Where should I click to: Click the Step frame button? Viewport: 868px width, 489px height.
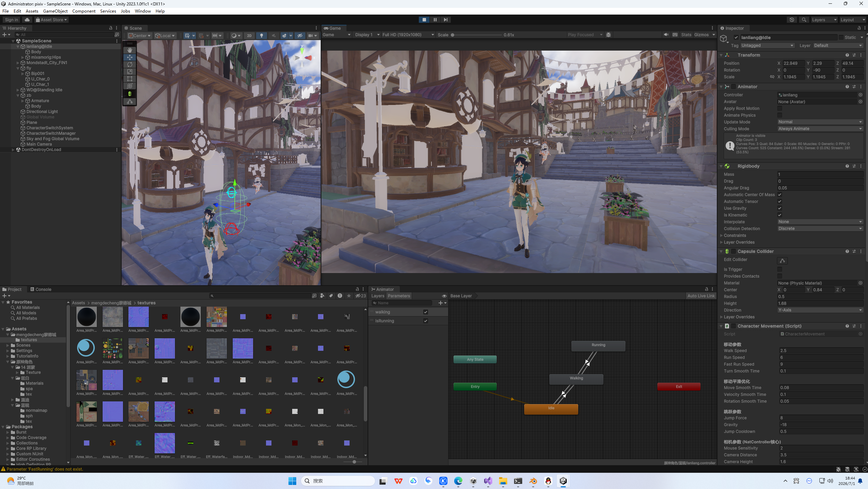pyautogui.click(x=445, y=20)
